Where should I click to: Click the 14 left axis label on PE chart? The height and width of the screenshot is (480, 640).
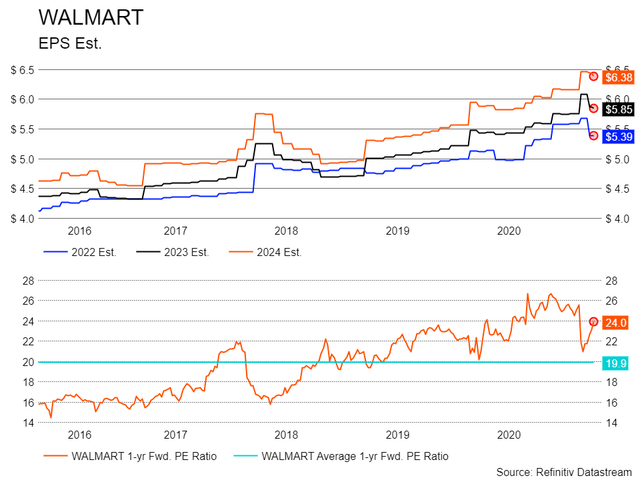pyautogui.click(x=28, y=423)
